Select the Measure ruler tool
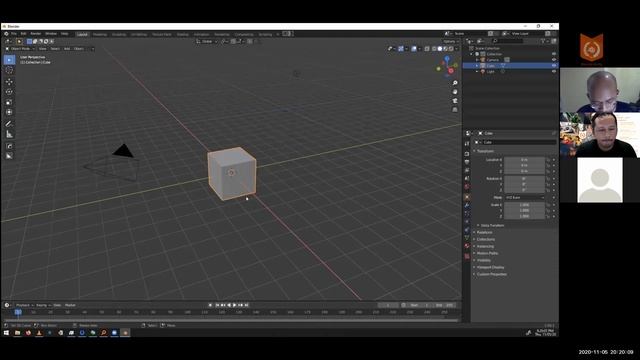 click(9, 134)
